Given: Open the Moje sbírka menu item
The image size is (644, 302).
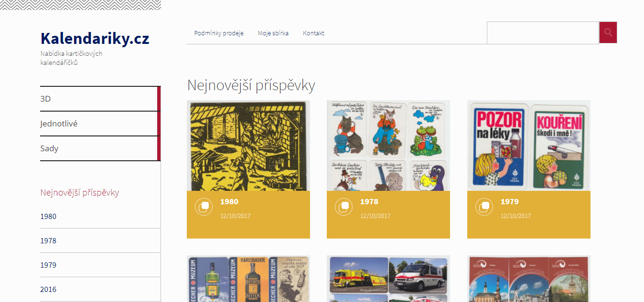Looking at the screenshot, I should 273,33.
